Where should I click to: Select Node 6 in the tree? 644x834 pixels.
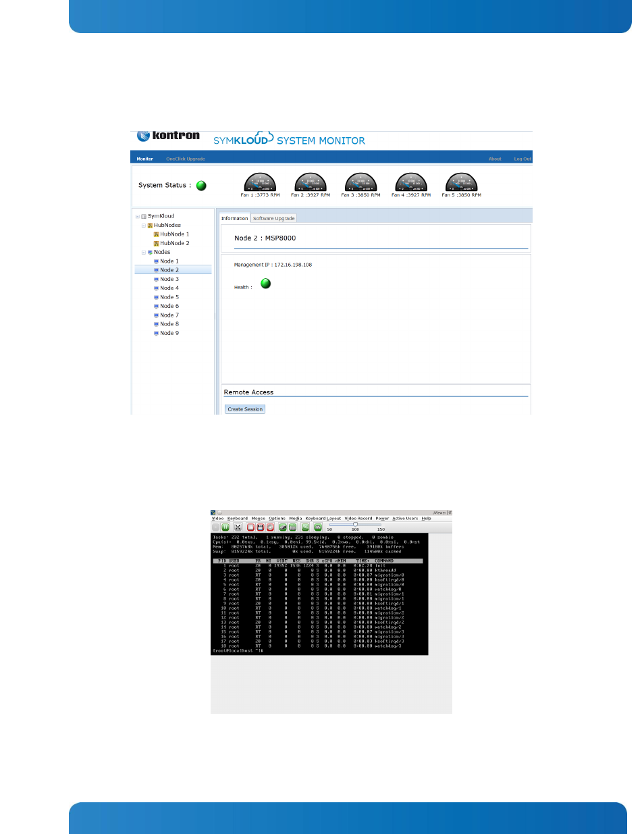point(169,306)
